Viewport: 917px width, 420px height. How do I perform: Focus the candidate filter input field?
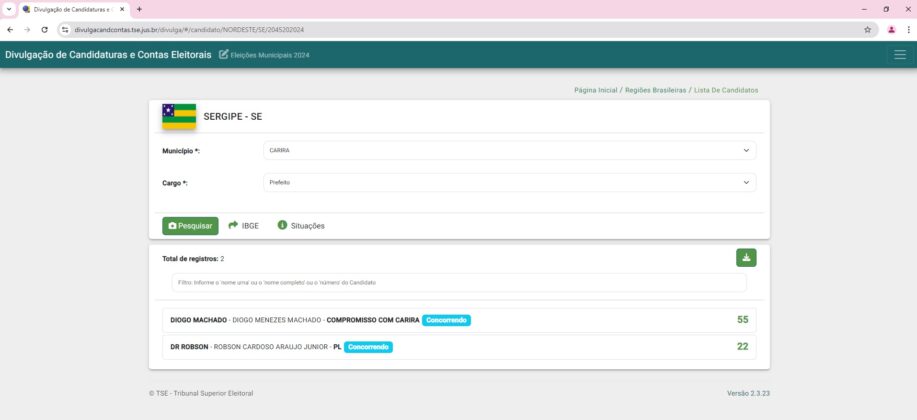pyautogui.click(x=459, y=283)
